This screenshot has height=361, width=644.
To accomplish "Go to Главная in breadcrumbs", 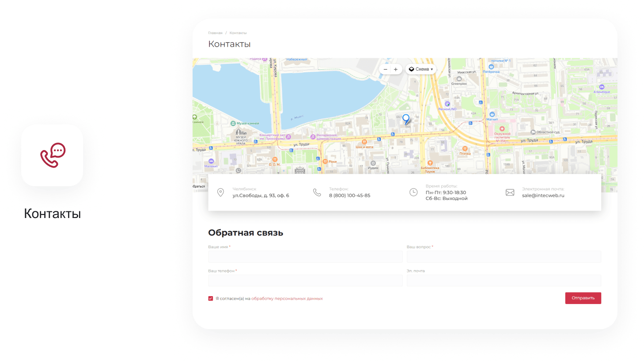I will pos(215,33).
